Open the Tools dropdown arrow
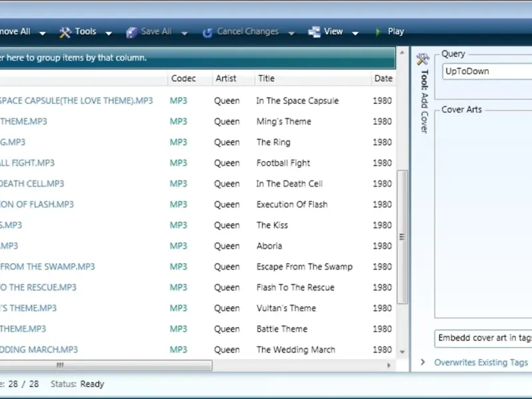This screenshot has height=399, width=532. 108,33
